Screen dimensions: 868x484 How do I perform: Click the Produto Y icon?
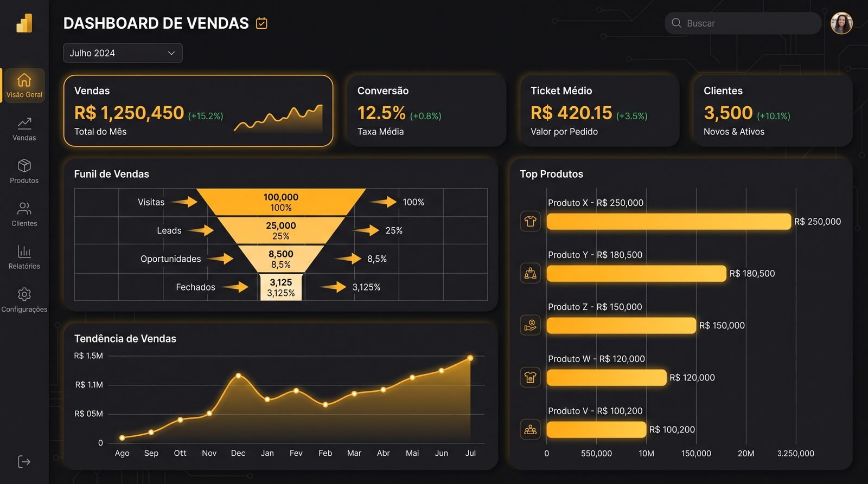pyautogui.click(x=530, y=273)
